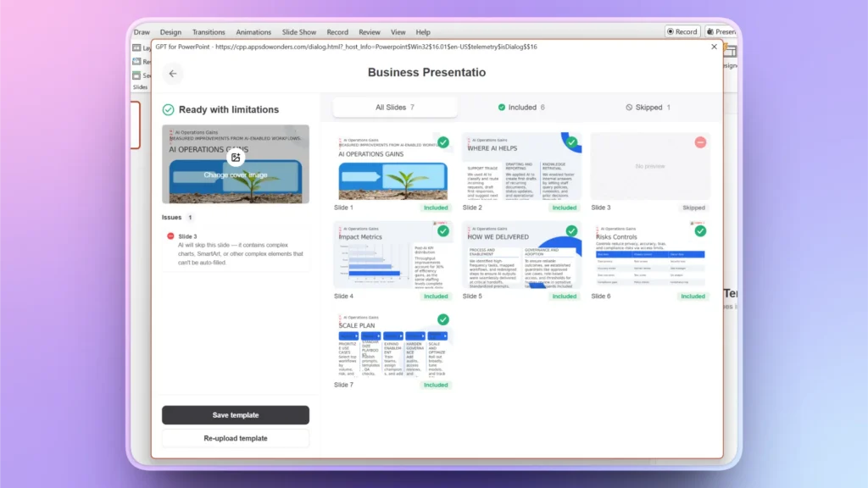
Task: Click the Skipped badge under Slide 3
Action: click(x=693, y=208)
